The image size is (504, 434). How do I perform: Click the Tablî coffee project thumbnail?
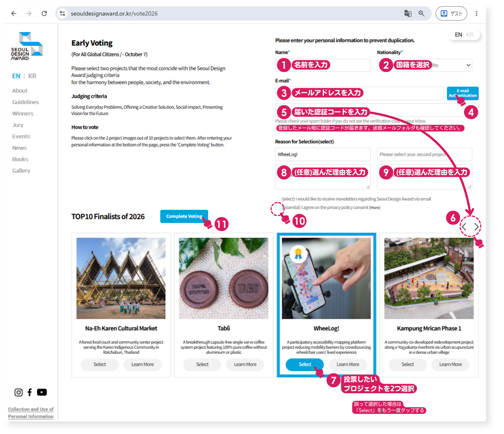coord(223,278)
